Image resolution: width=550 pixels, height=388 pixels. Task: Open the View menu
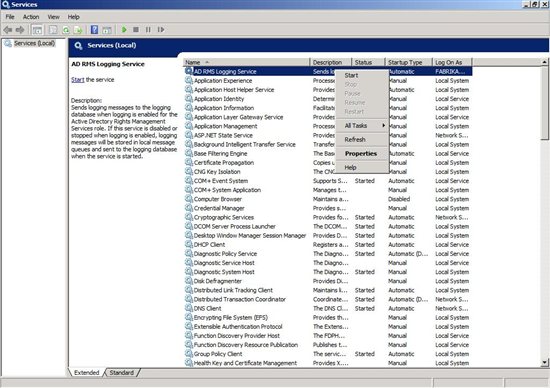pyautogui.click(x=53, y=17)
